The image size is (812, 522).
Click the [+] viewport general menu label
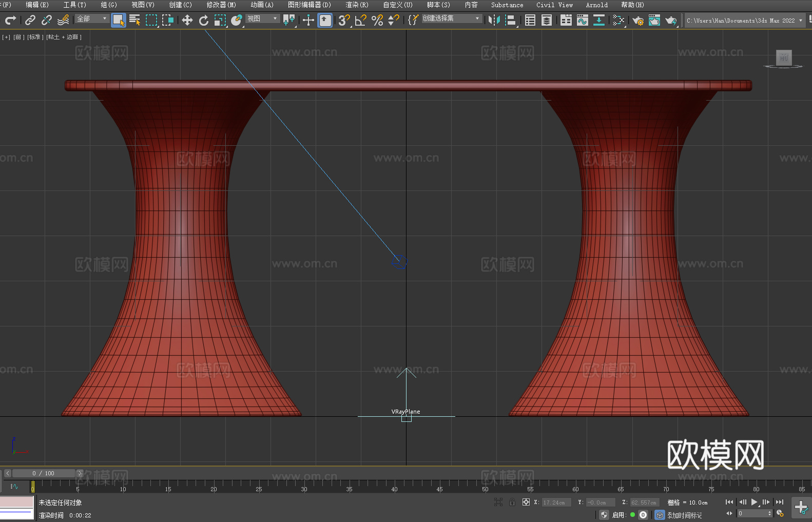click(6, 37)
